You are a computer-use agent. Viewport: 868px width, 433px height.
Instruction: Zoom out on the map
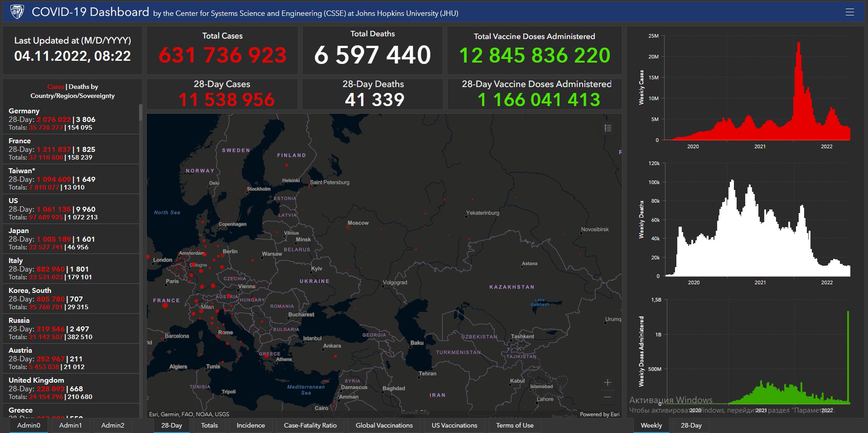pyautogui.click(x=608, y=397)
